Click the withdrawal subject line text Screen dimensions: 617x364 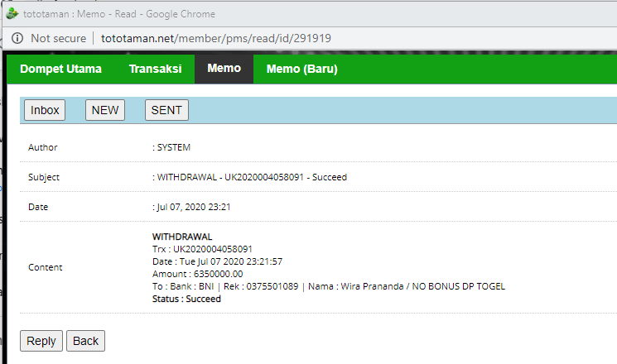tap(252, 177)
